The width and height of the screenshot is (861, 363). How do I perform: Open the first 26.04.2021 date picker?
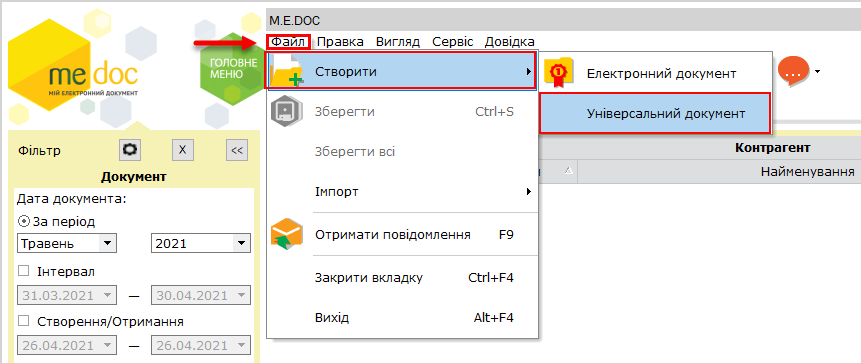[67, 345]
